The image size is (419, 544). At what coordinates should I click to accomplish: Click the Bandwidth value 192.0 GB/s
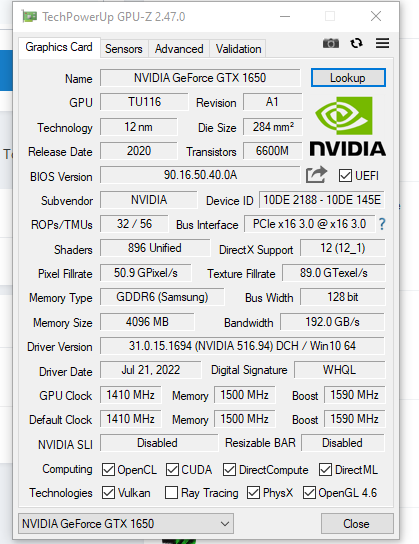[332, 322]
